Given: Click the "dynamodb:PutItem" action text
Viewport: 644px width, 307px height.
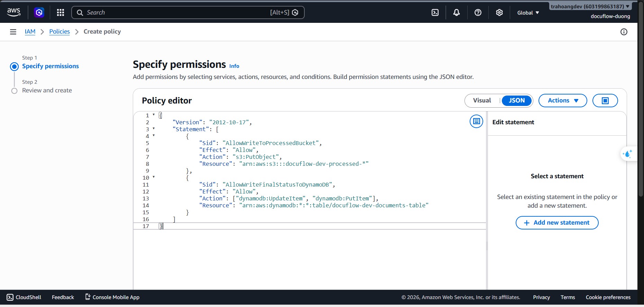Looking at the screenshot, I should (x=342, y=198).
